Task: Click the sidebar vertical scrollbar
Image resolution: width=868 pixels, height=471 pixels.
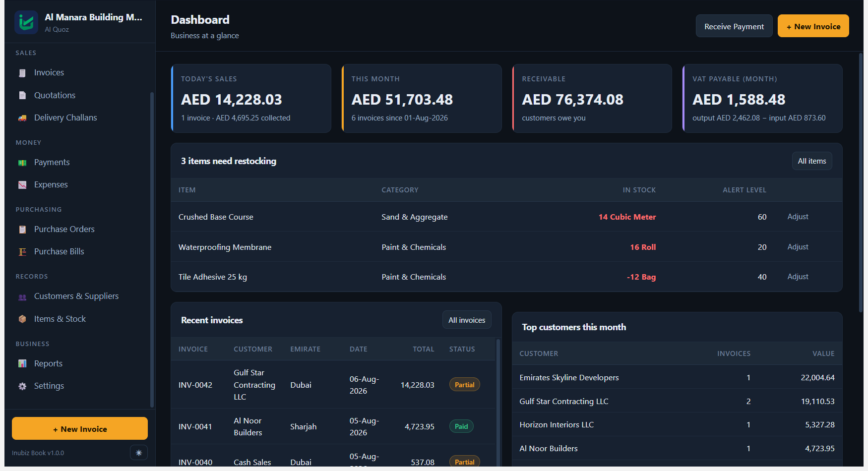Action: [x=152, y=249]
